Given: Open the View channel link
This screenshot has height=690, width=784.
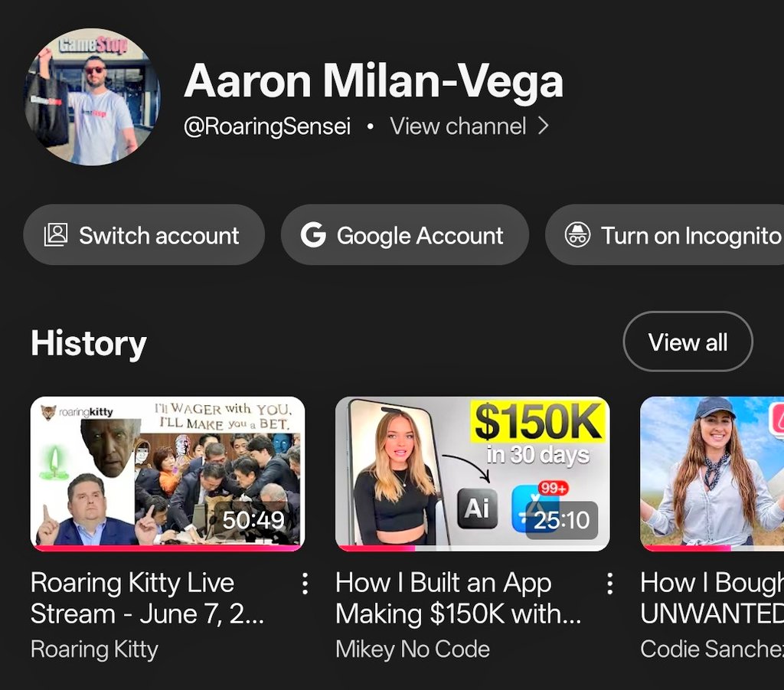Looking at the screenshot, I should (x=458, y=126).
